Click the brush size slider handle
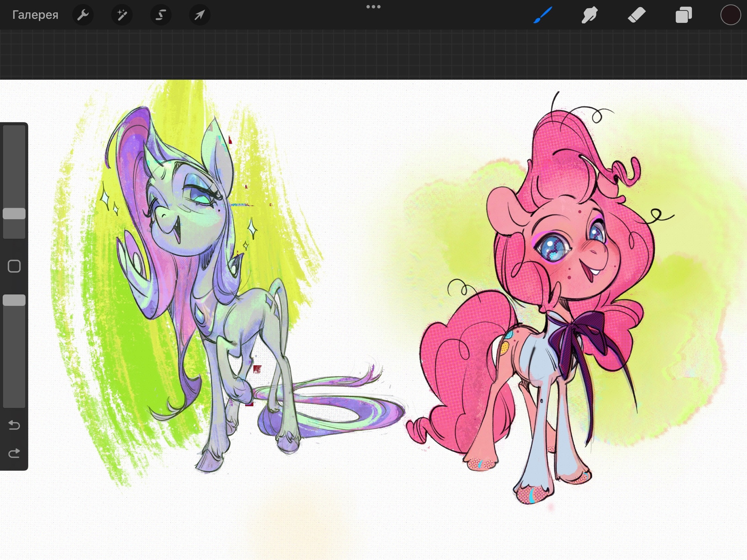This screenshot has height=560, width=747. point(14,214)
